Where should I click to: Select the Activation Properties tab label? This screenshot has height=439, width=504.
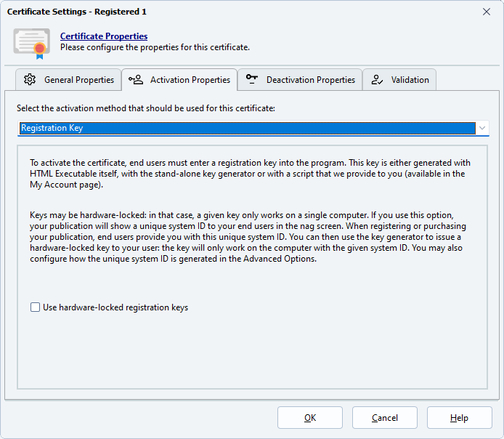190,80
